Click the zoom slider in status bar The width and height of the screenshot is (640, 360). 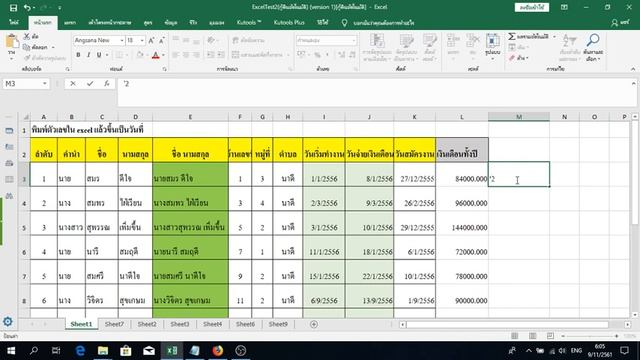pyautogui.click(x=590, y=336)
